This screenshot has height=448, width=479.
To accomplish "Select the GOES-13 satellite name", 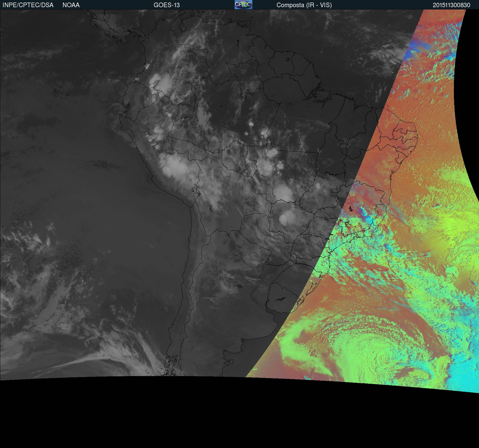I will pos(167,5).
